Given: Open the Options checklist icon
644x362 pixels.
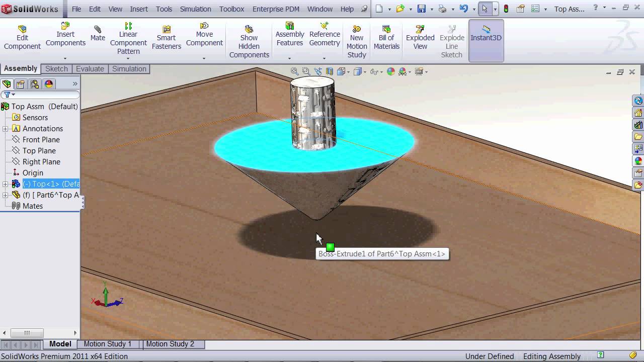Looking at the screenshot, I should [535, 9].
